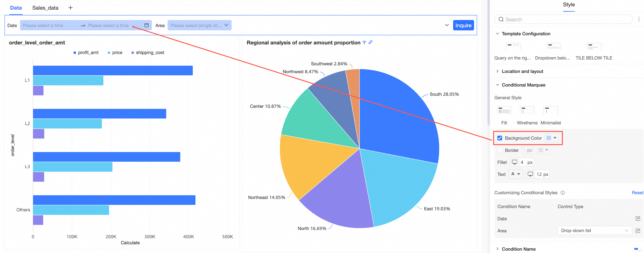Click the North 16.69% pie label
644x253 pixels.
(312, 228)
